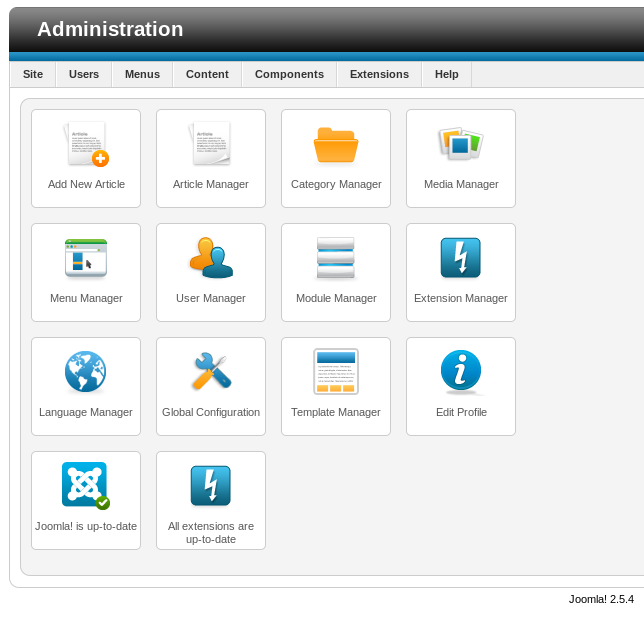The height and width of the screenshot is (620, 644).
Task: Select the Language Manager globe icon
Action: click(86, 372)
